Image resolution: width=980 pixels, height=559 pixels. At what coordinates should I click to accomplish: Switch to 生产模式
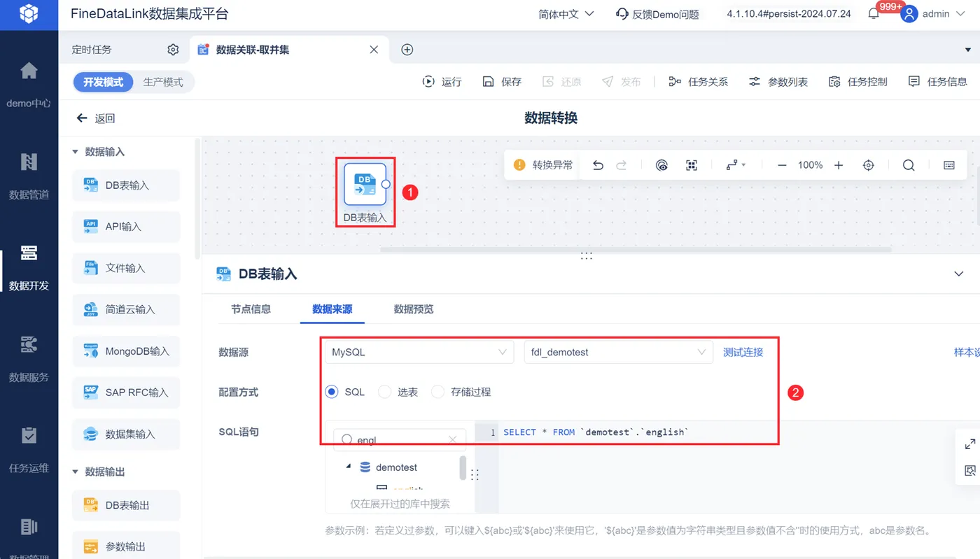163,82
